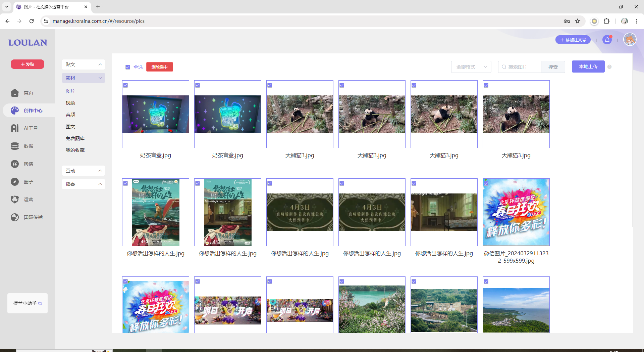
Task: Open the user avatar at top right
Action: 630,40
